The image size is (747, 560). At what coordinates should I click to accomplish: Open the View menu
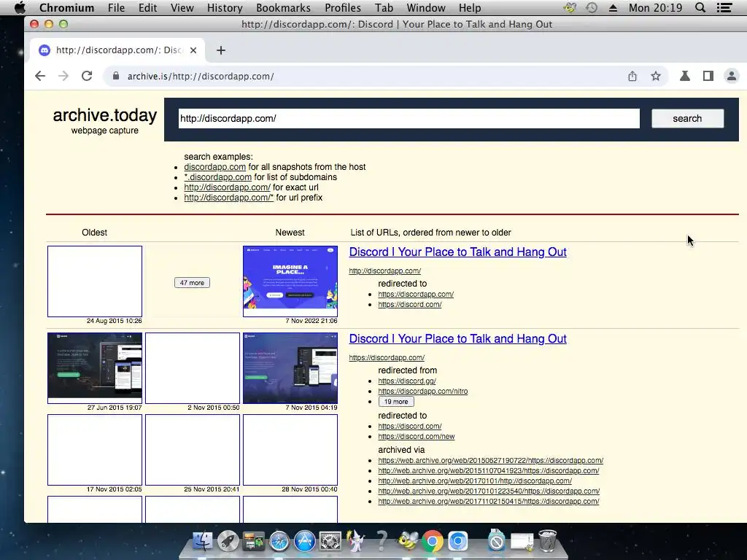182,7
